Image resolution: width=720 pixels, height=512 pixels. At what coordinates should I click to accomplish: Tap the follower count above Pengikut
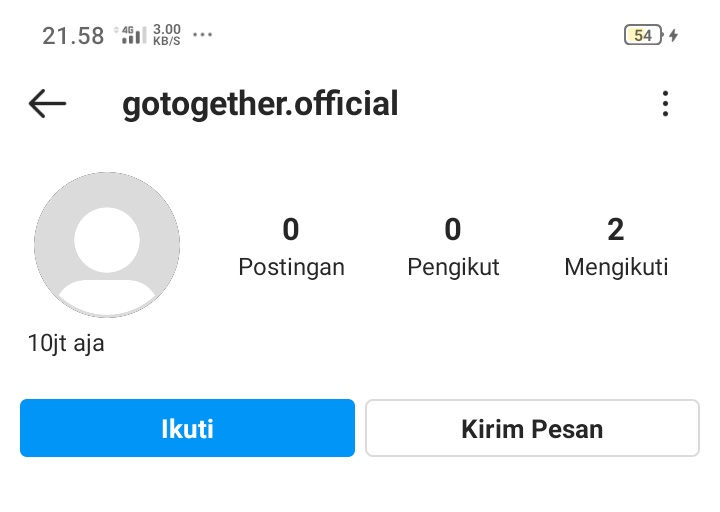(453, 230)
